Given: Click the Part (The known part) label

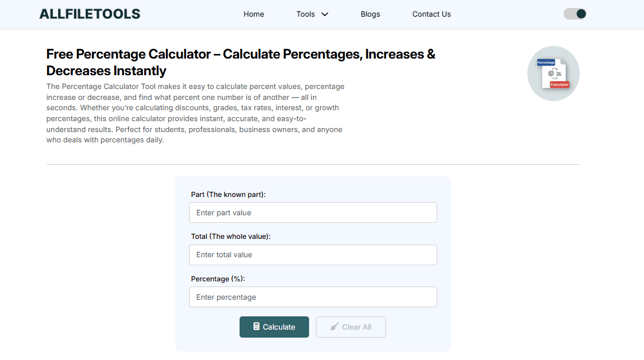Looking at the screenshot, I should [x=228, y=195].
